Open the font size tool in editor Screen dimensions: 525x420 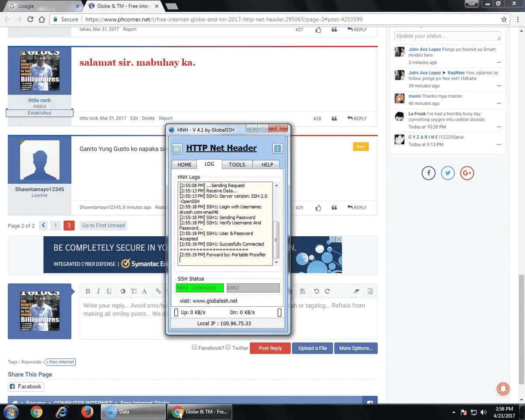(x=133, y=291)
